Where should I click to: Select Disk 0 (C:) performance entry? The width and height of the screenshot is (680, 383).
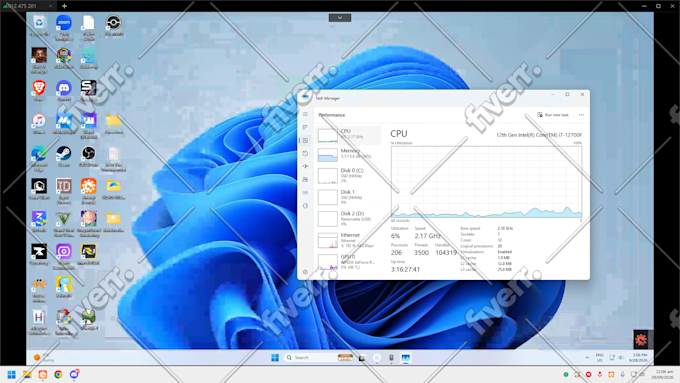pos(348,176)
